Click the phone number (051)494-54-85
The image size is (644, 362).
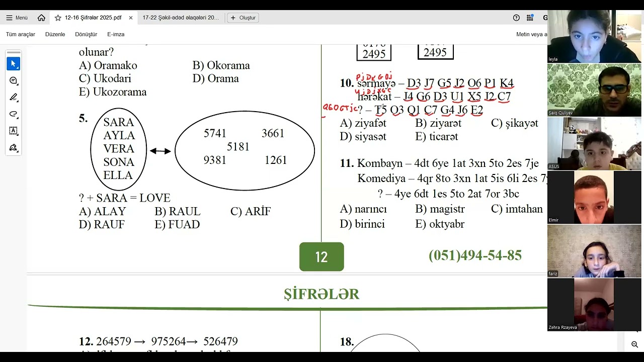pyautogui.click(x=475, y=255)
